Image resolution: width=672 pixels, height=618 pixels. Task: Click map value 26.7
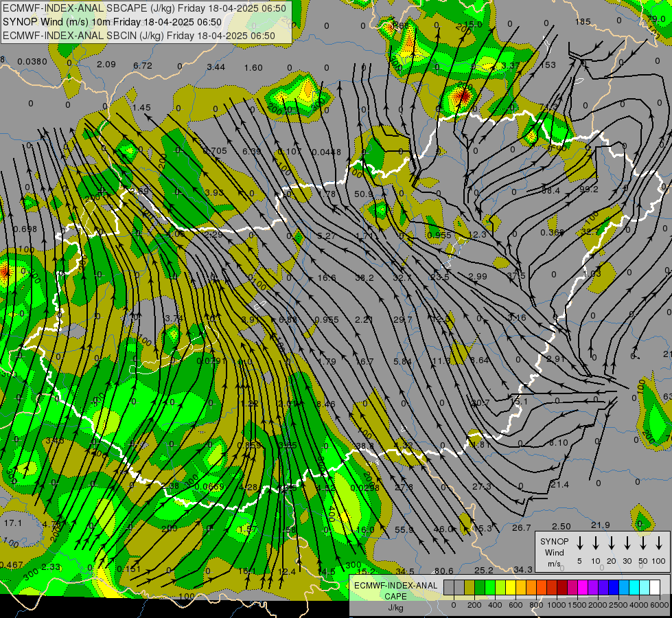point(522,528)
